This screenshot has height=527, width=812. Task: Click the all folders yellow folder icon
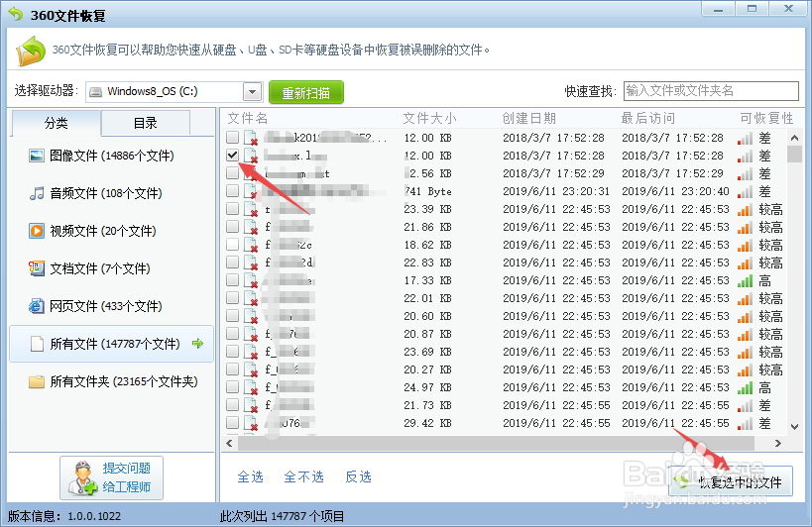click(x=37, y=381)
